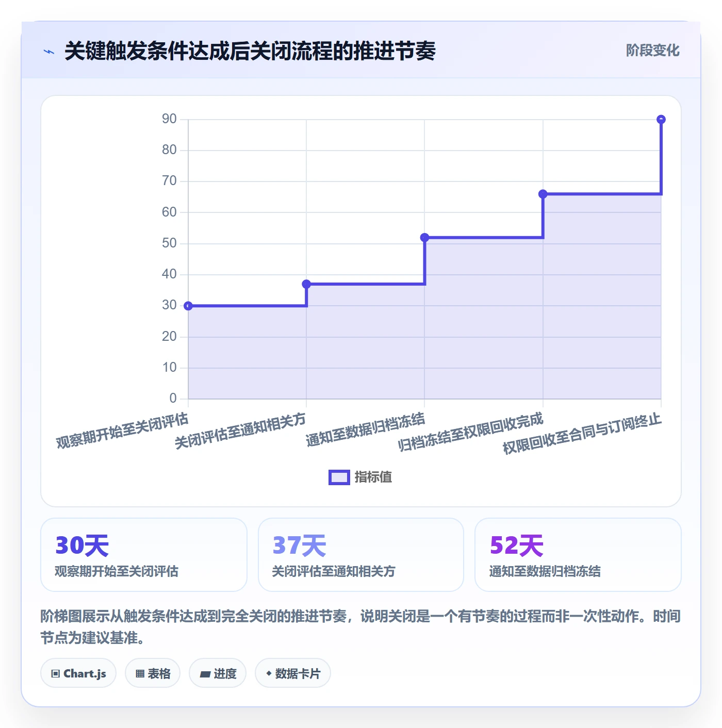Click the diamond icon in 数据卡片 tag
The height and width of the screenshot is (728, 722).
(269, 673)
